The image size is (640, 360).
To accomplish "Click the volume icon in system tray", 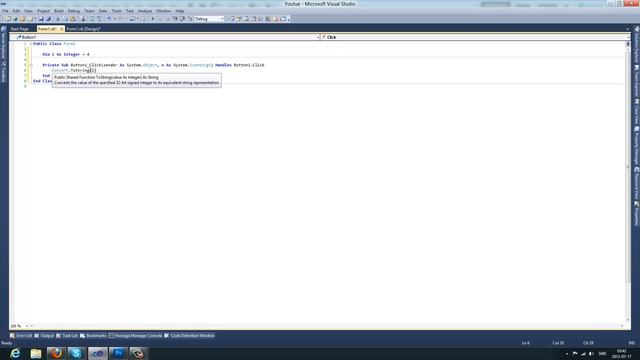I will point(591,353).
